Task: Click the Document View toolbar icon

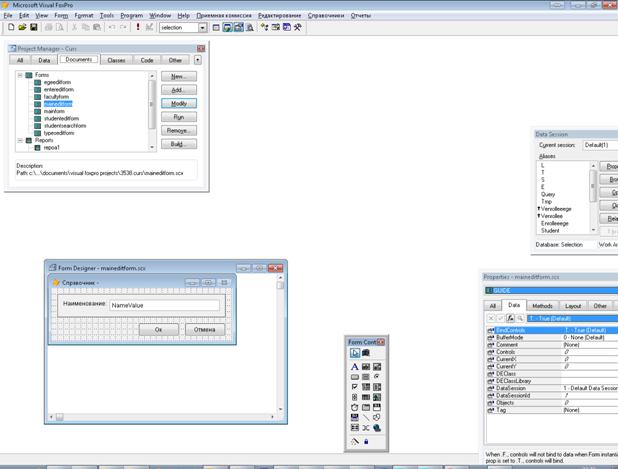Action: (250, 27)
